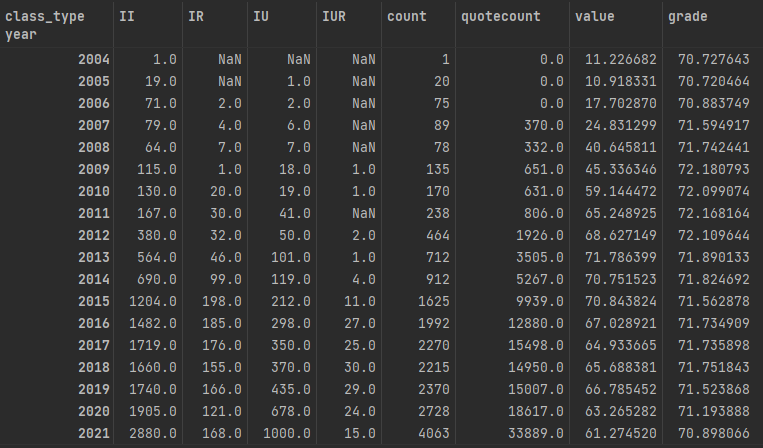Click the IR column header
Viewport: 763px width, 448px height.
195,17
